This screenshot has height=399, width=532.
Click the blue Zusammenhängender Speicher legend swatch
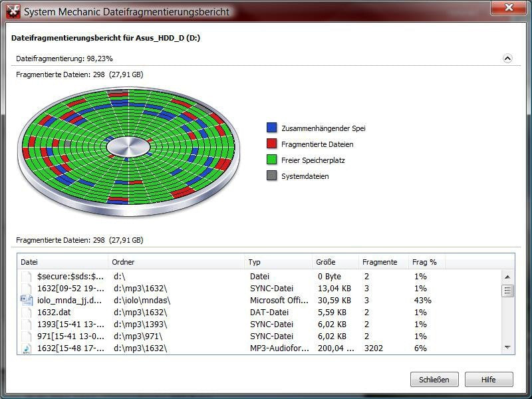click(x=272, y=128)
